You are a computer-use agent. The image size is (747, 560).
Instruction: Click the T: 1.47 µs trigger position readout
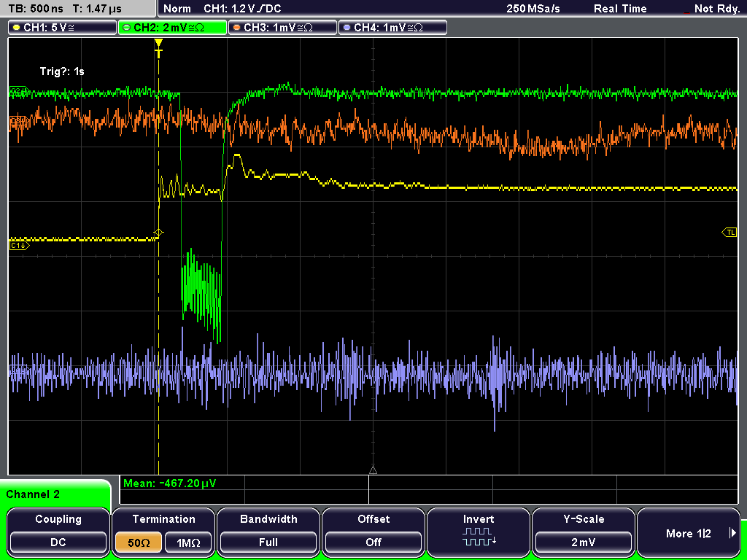[x=98, y=9]
